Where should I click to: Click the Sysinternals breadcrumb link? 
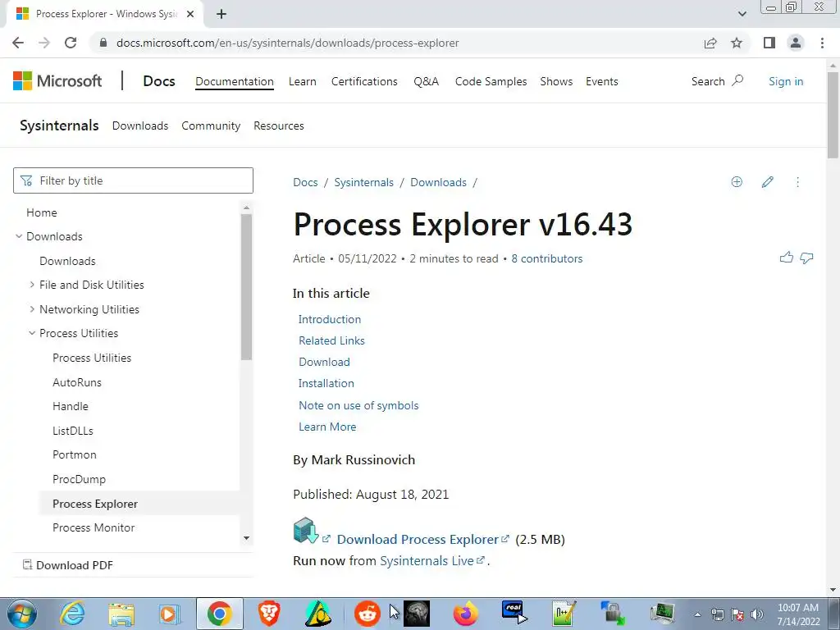pos(363,183)
